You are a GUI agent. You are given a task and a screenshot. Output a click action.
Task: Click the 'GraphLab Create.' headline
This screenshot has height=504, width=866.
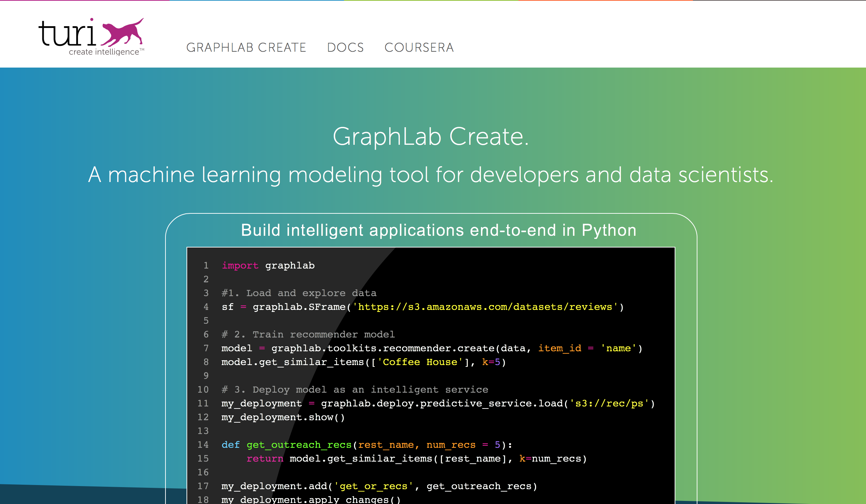[431, 137]
